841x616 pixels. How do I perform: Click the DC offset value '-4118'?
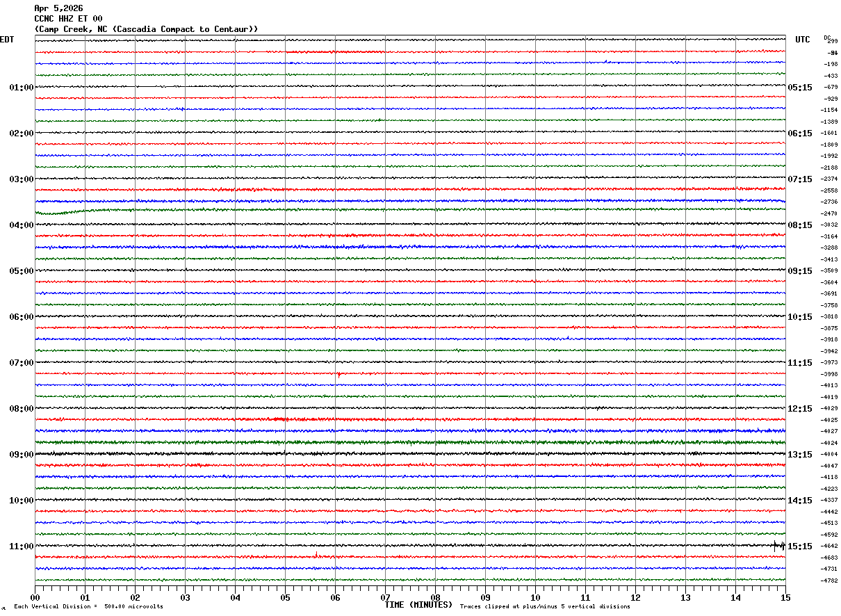[830, 478]
